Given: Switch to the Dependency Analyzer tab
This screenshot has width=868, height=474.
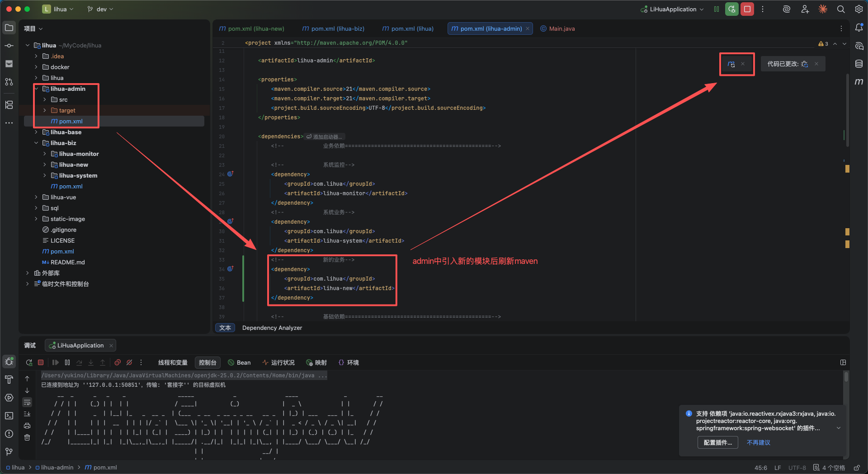Looking at the screenshot, I should coord(272,328).
